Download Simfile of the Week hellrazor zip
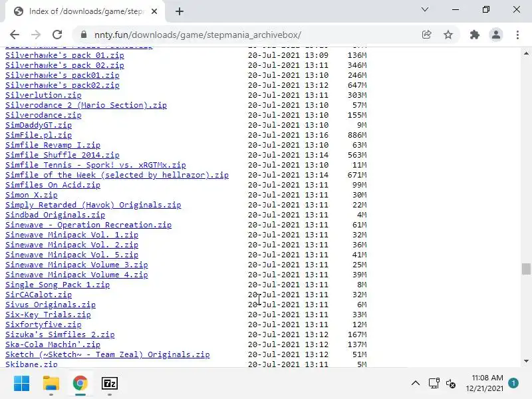 click(117, 175)
